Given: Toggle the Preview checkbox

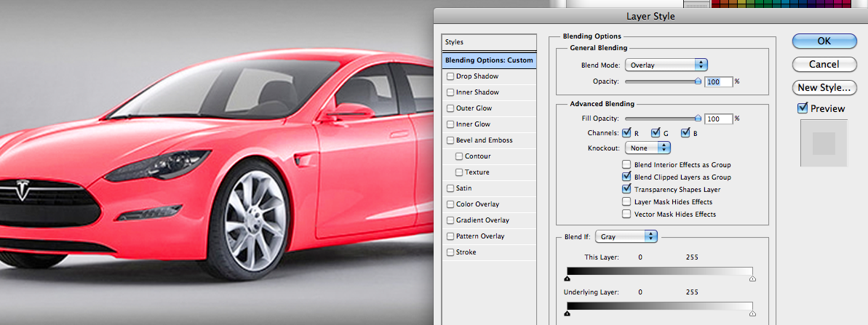Looking at the screenshot, I should (803, 108).
